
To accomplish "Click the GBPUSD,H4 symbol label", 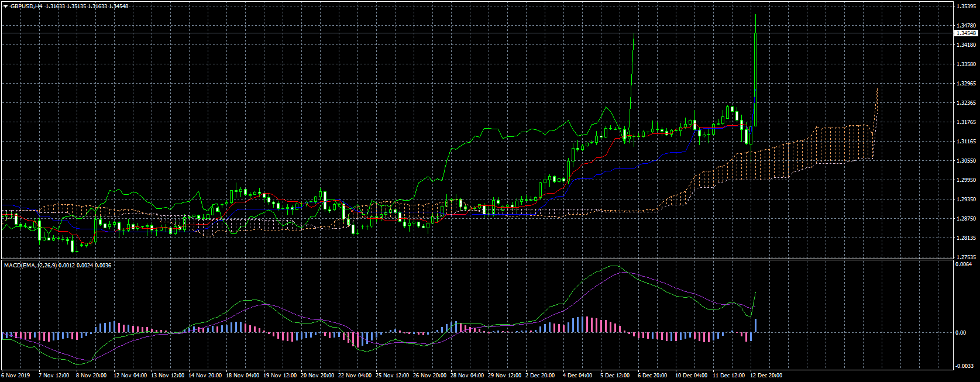I will pyautogui.click(x=26, y=6).
